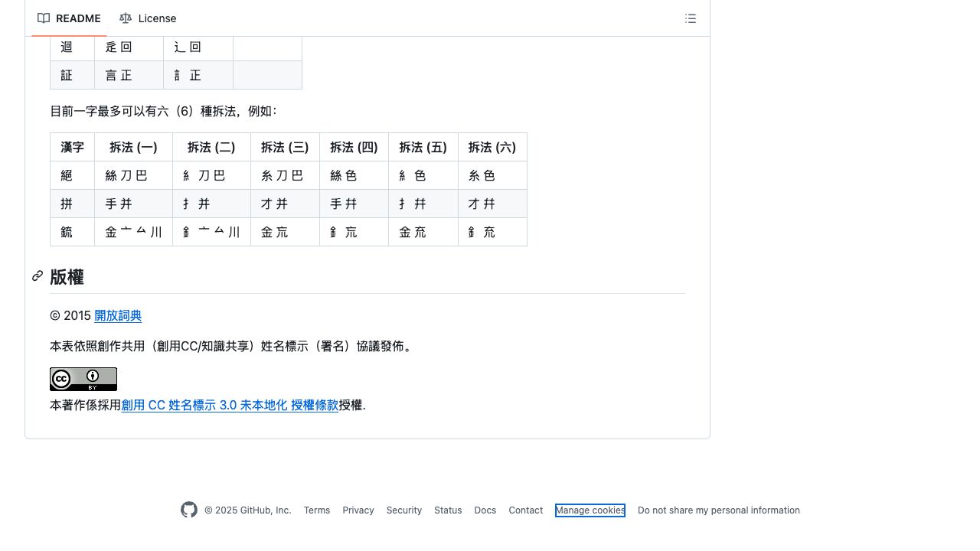Open the README outline menu icon
The height and width of the screenshot is (551, 980).
(691, 18)
